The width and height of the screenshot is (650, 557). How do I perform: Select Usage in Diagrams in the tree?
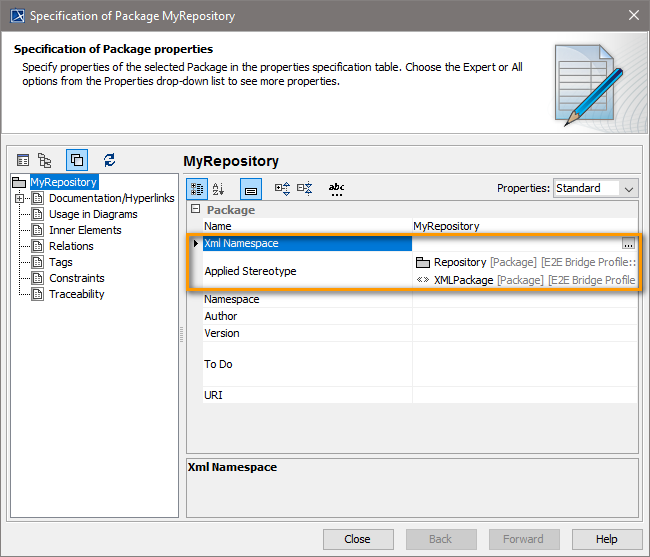(x=93, y=214)
